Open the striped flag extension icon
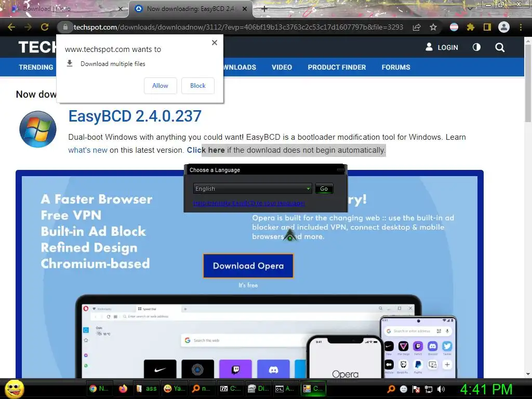This screenshot has height=399, width=532. (454, 27)
